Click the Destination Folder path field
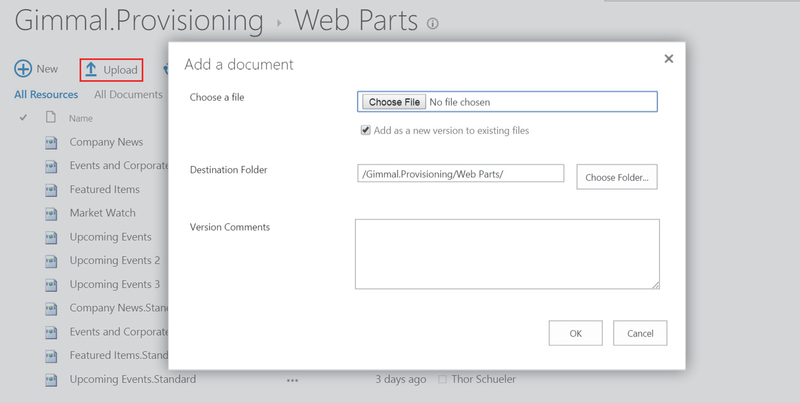This screenshot has height=403, width=800. point(460,173)
